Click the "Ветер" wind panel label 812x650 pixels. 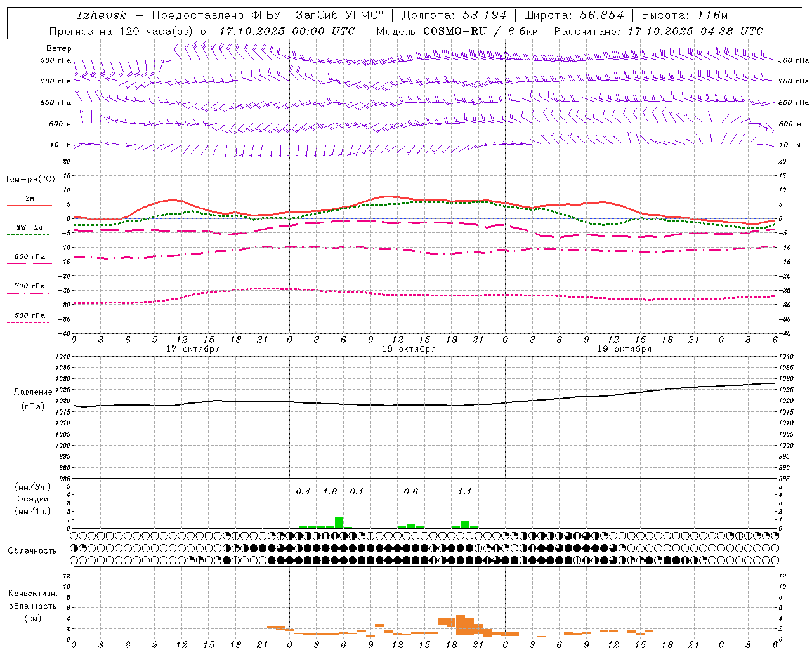point(59,48)
